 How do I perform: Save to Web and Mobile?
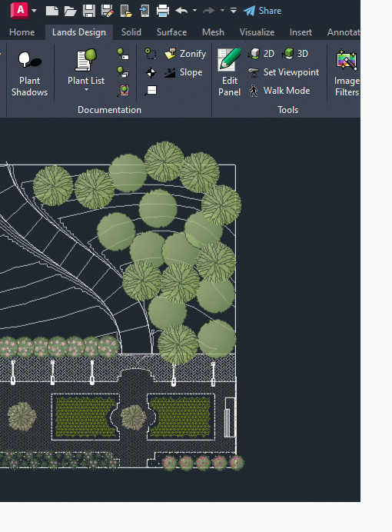click(x=145, y=11)
